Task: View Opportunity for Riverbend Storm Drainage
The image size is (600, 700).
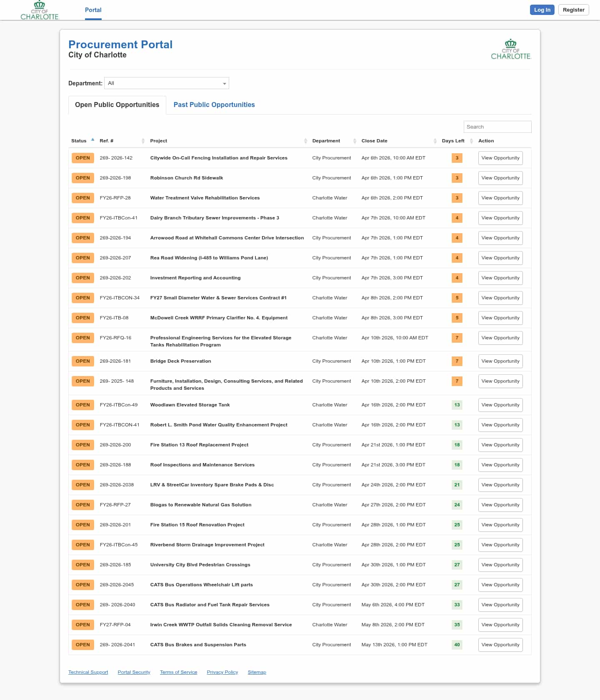Action: (500, 545)
